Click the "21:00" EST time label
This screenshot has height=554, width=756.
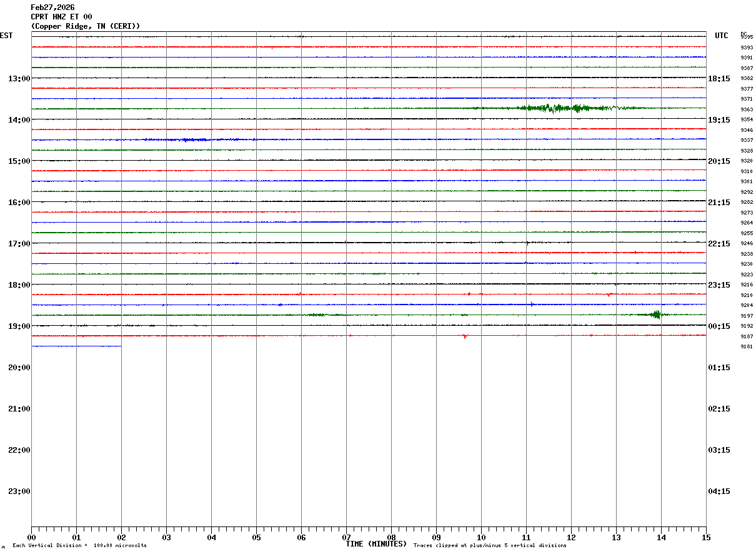19,409
